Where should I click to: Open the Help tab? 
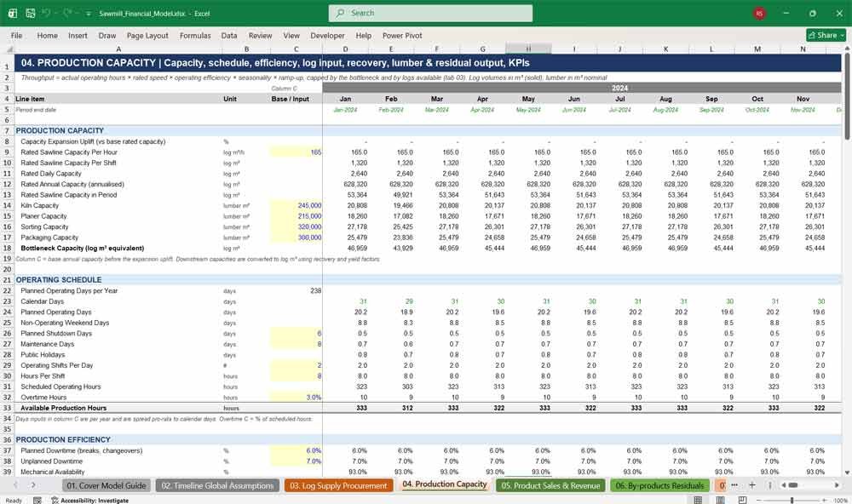click(x=364, y=35)
